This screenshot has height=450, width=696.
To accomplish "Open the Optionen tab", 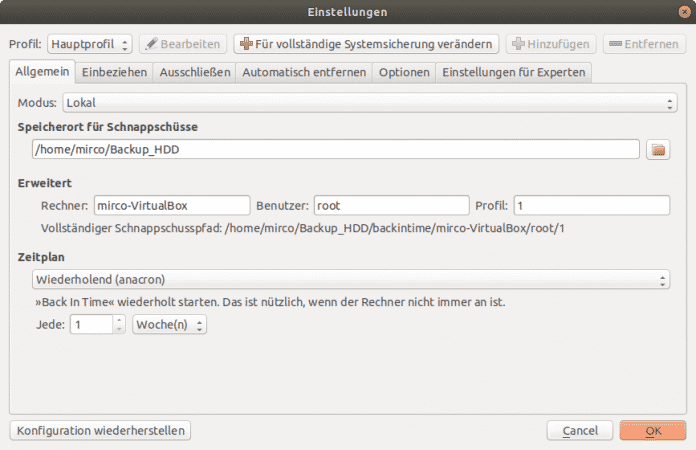I will (404, 73).
